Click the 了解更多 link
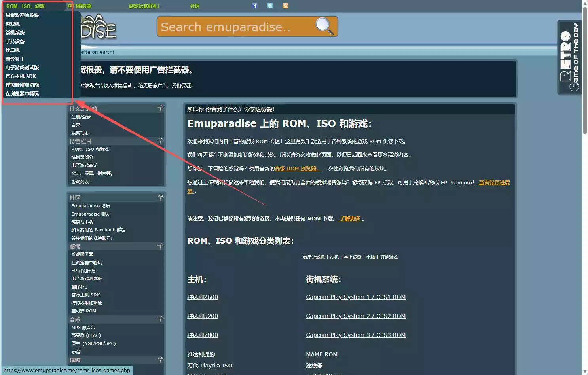This screenshot has width=588, height=375. click(350, 218)
